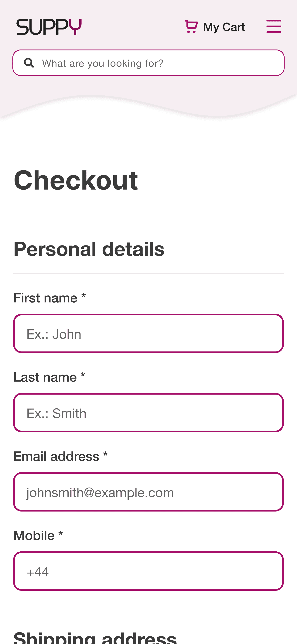Select the Last name input

point(148,413)
